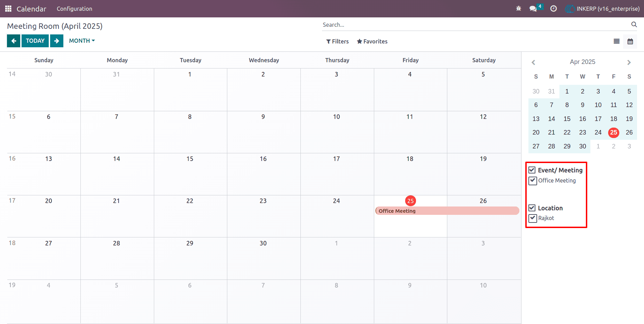Click day 27 cell in main calendar
This screenshot has width=644, height=324.
tap(44, 258)
